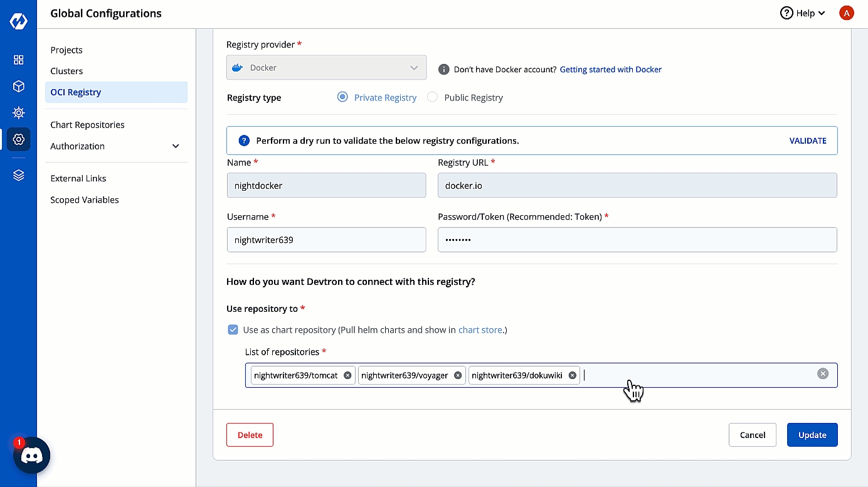Click the bug-shaped sidebar icon
Viewport: 868px width, 487px height.
pyautogui.click(x=19, y=113)
